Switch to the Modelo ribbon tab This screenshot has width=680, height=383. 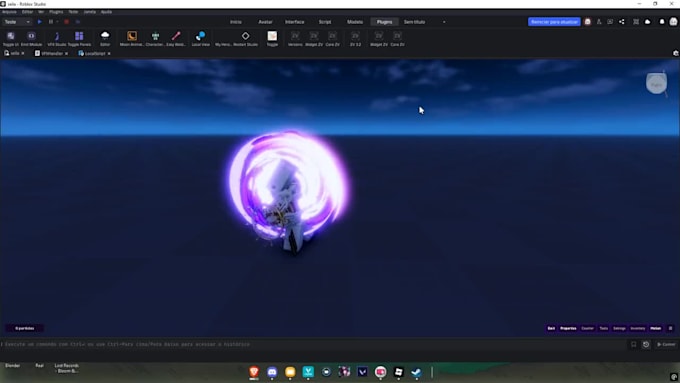[x=355, y=22]
